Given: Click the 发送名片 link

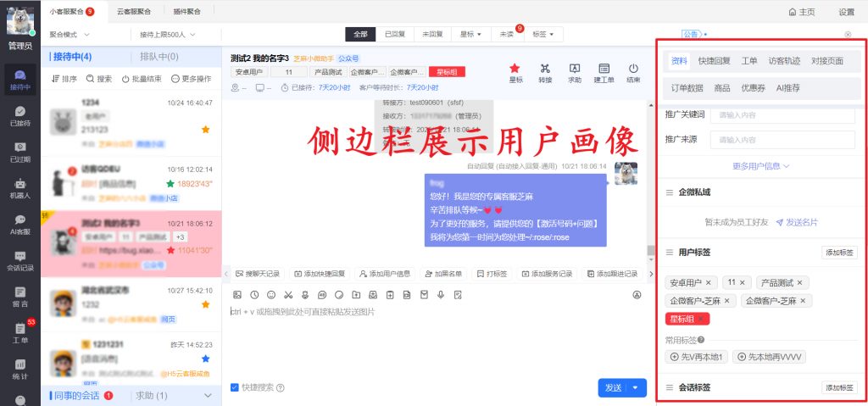Looking at the screenshot, I should coord(796,222).
